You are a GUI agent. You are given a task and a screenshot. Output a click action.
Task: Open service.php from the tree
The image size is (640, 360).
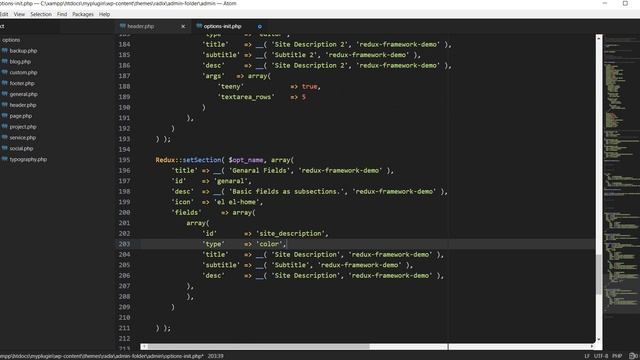tap(23, 138)
